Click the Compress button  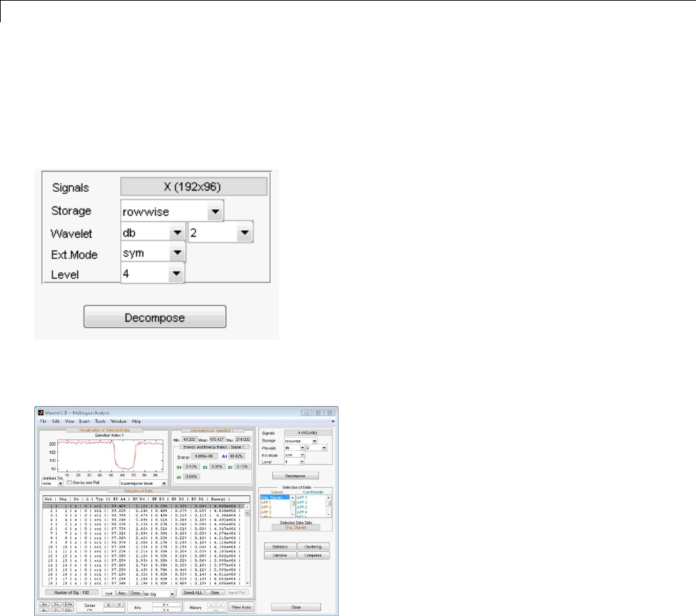point(313,555)
